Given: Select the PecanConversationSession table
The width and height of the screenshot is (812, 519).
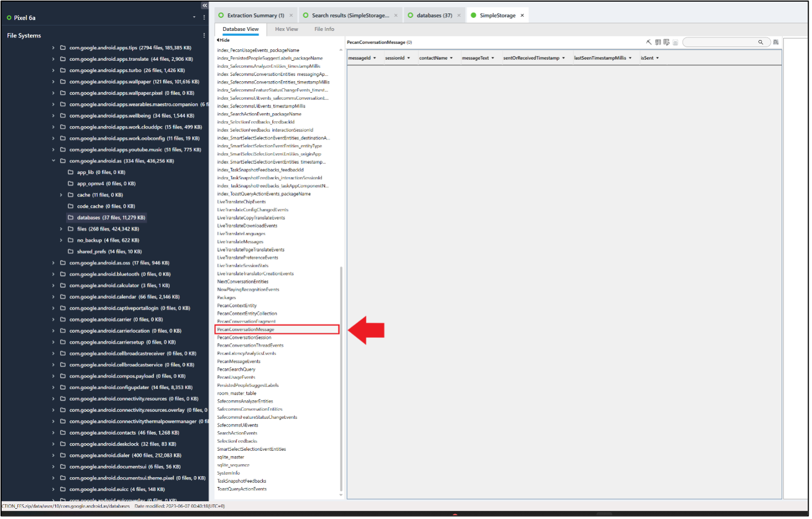Looking at the screenshot, I should [x=244, y=338].
